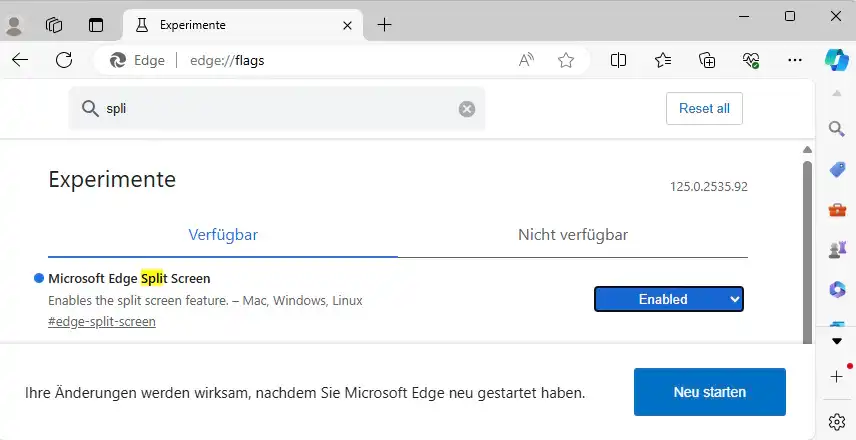
Task: Open the Favorites list icon
Action: [x=663, y=60]
